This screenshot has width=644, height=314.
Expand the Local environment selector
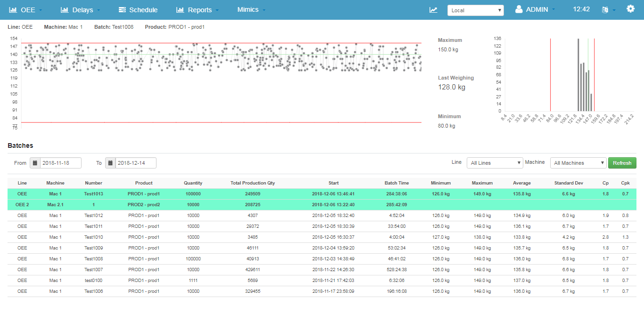[x=475, y=9]
